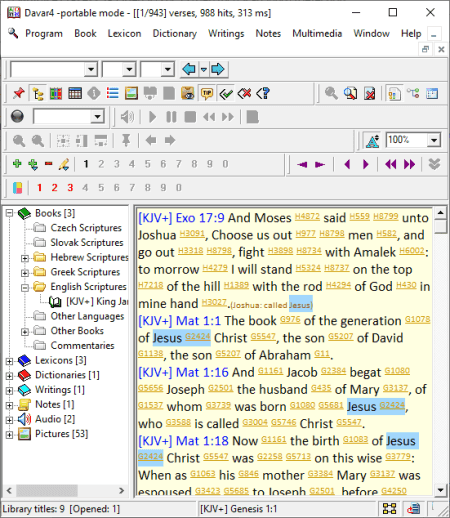This screenshot has height=518, width=450.
Task: Click the purple previous single arrow
Action: point(347,164)
